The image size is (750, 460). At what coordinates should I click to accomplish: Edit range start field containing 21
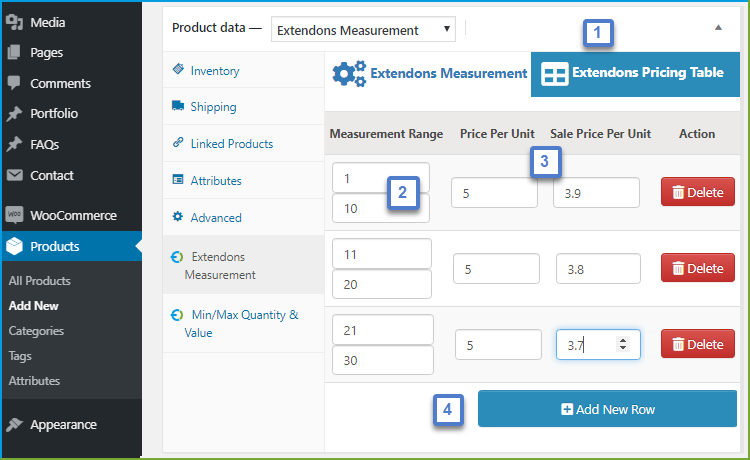[383, 329]
